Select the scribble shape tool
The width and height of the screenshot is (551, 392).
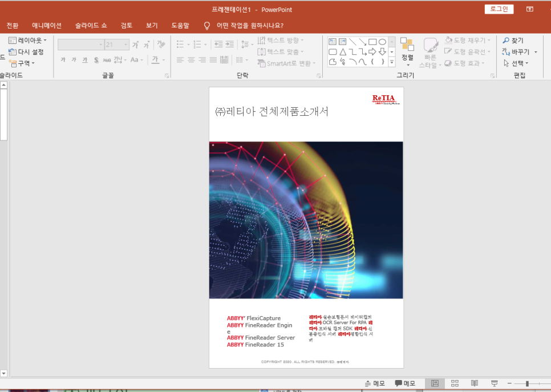click(x=343, y=62)
